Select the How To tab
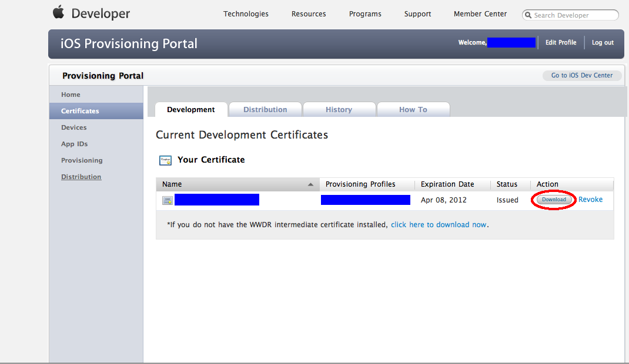Viewport: 629px width, 364px height. pos(413,110)
